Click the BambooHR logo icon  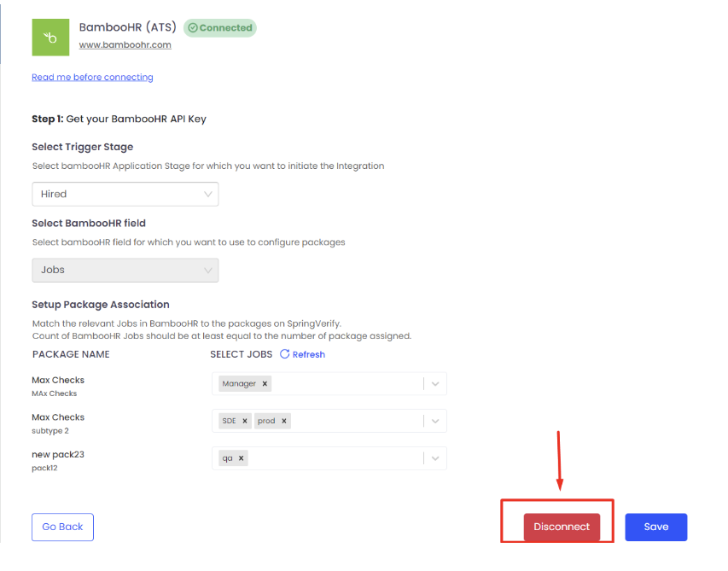[x=50, y=38]
